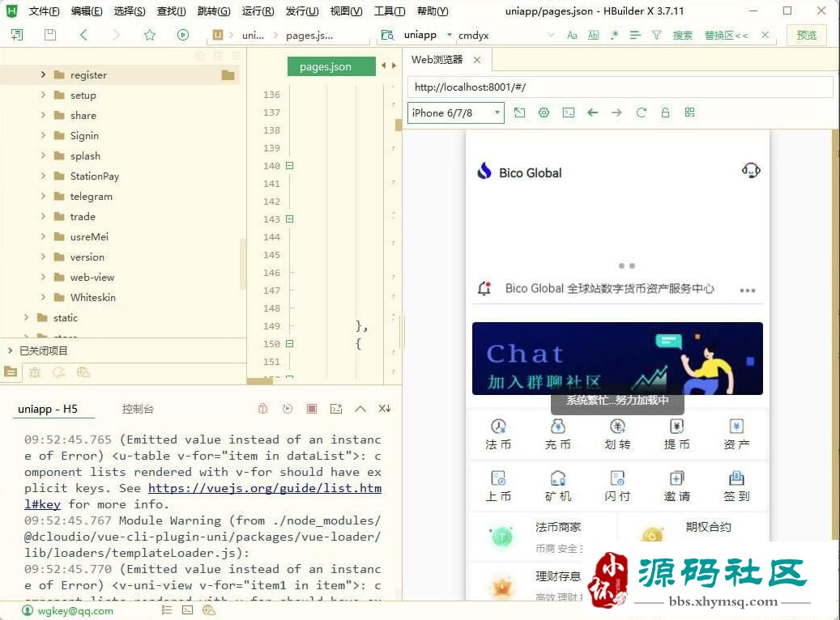The width and height of the screenshot is (840, 620).
Task: Expand the StationPay folder
Action: click(43, 176)
